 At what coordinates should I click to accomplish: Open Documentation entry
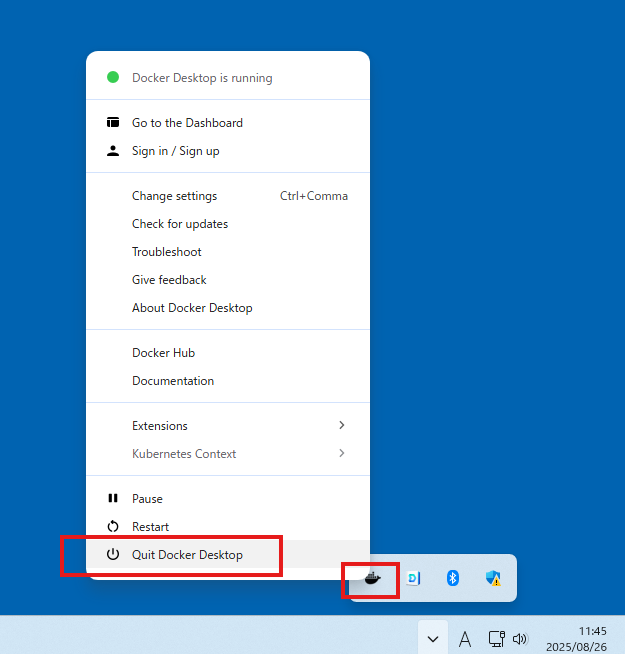click(x=228, y=380)
